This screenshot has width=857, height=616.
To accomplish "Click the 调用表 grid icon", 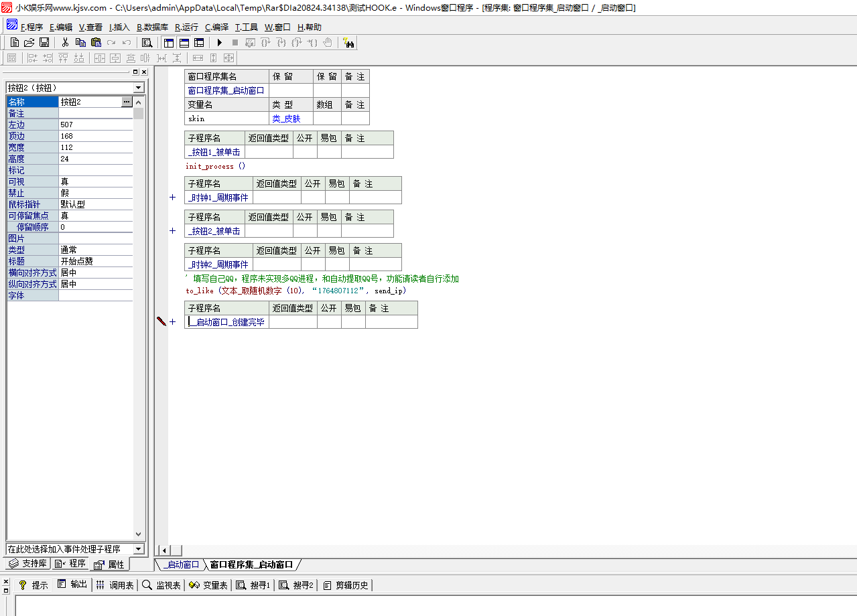I will coord(100,585).
